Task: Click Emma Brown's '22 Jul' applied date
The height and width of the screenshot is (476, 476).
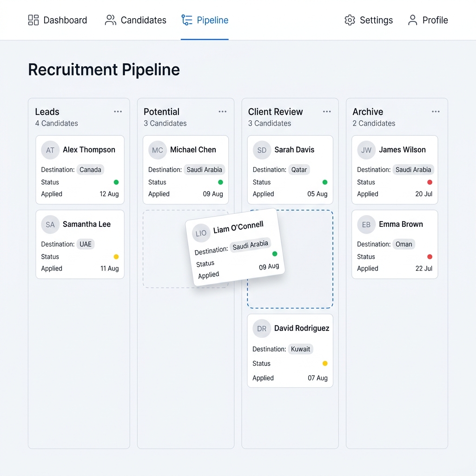Action: [424, 268]
